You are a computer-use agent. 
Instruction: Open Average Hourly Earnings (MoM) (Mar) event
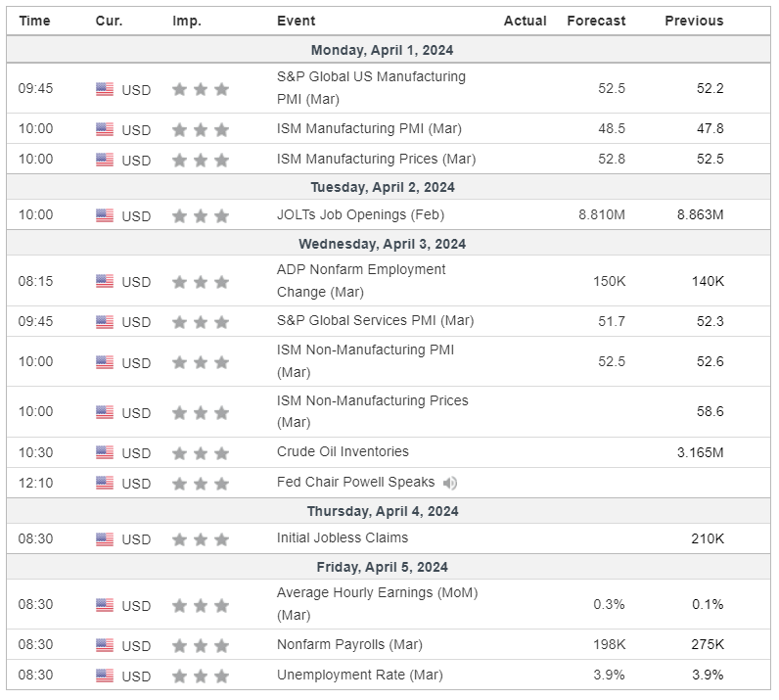[x=377, y=604]
